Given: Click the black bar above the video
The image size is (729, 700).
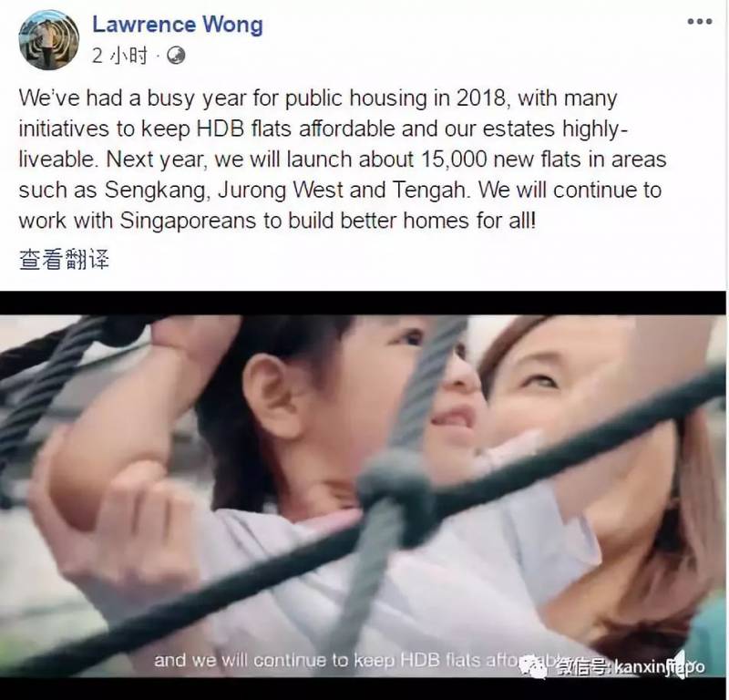Looking at the screenshot, I should click(x=363, y=304).
